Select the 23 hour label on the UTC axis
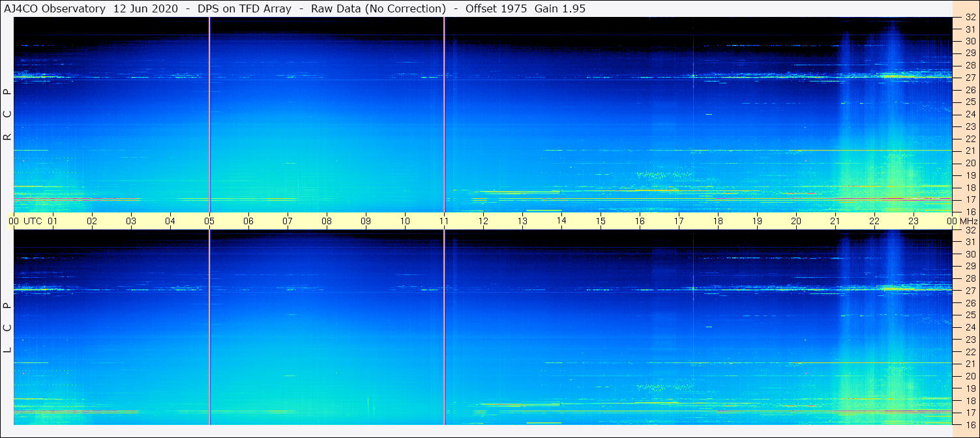Image resolution: width=980 pixels, height=438 pixels. 913,222
